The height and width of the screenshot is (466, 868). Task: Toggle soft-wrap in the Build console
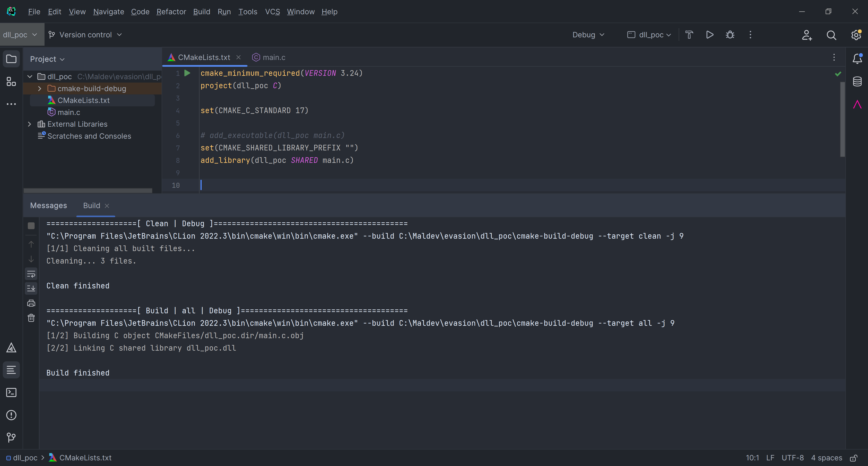coord(31,273)
